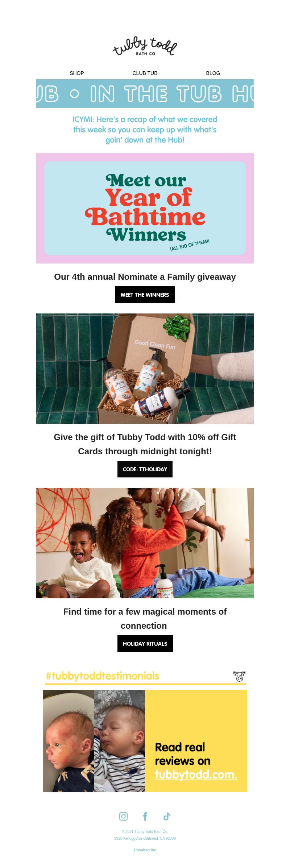Viewport: 290px width, 868px height.
Task: Click the CODE: TTHOLIDAY button
Action: [145, 469]
